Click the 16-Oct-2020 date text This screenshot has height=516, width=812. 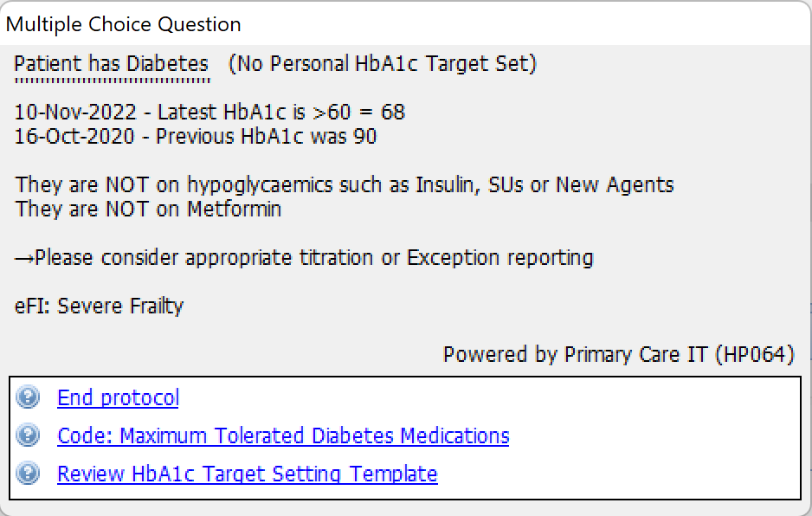[x=74, y=136]
